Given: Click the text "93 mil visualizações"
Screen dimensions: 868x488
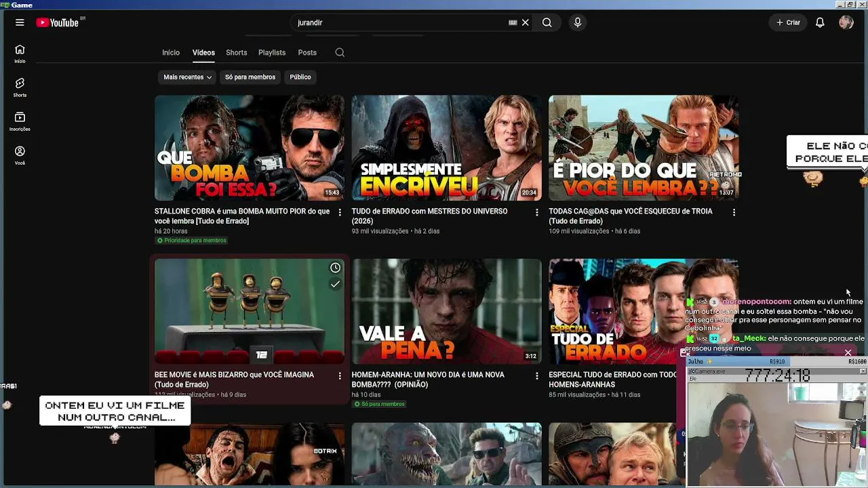Looking at the screenshot, I should click(x=380, y=231).
